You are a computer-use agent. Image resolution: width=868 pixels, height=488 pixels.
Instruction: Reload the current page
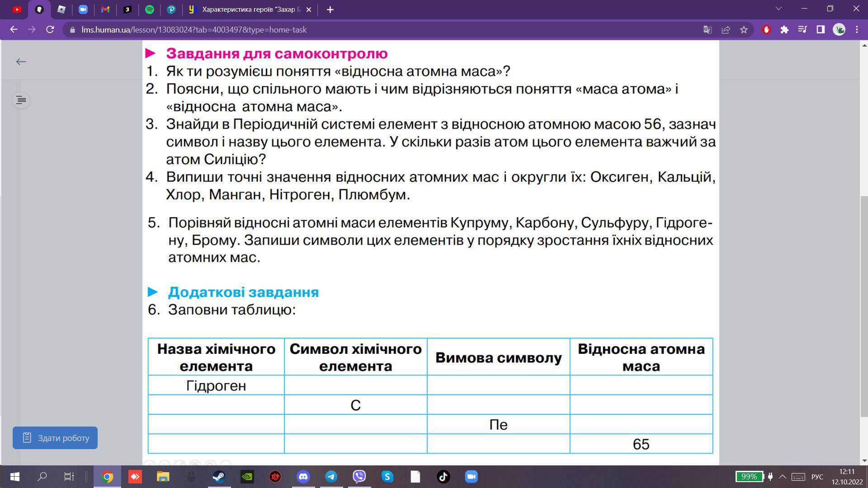[50, 29]
